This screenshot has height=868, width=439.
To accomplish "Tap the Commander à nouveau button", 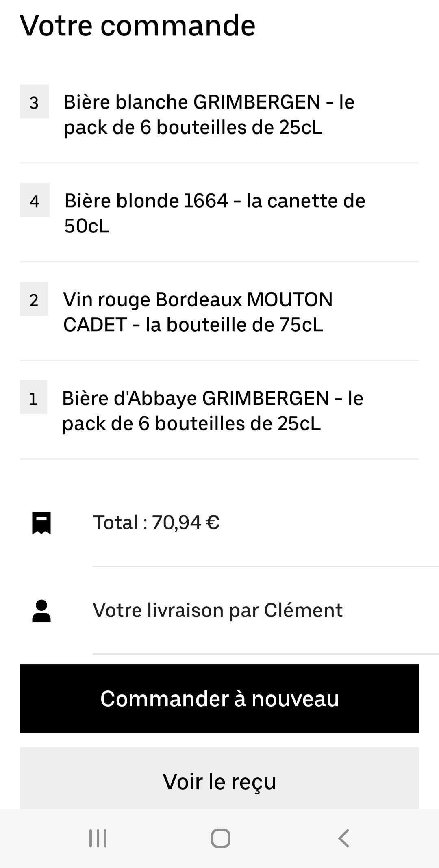I will pyautogui.click(x=219, y=699).
